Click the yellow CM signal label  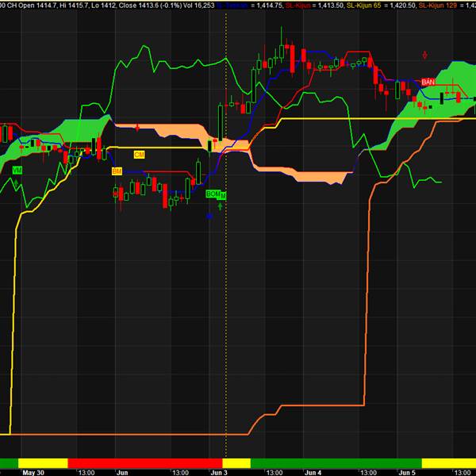[140, 155]
